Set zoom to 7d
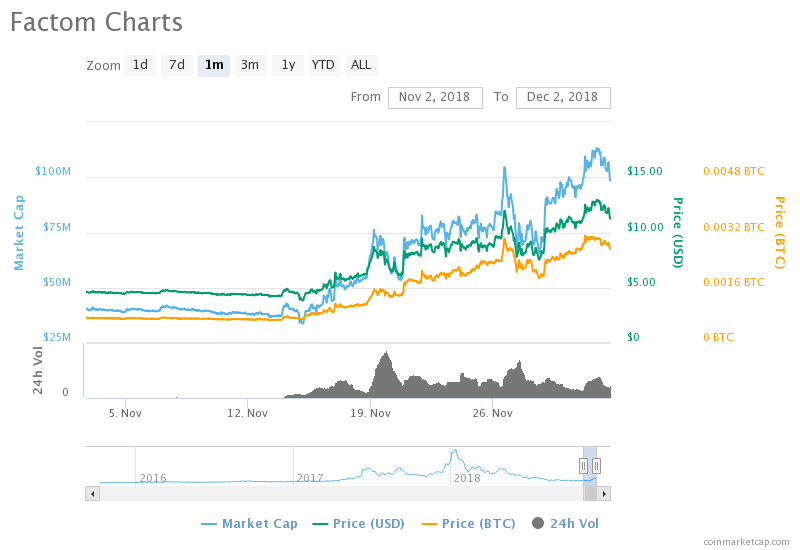The image size is (800, 550). [177, 65]
